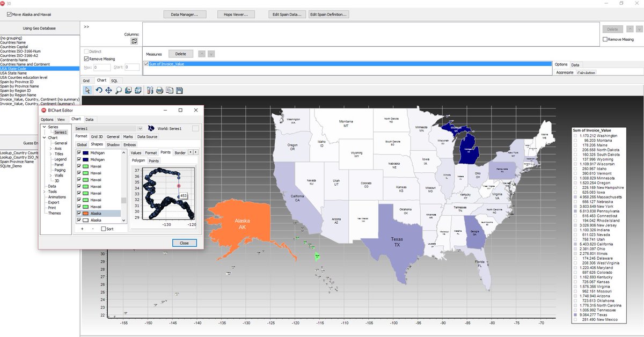644x337 pixels.
Task: Activate the move chart tool
Action: pyautogui.click(x=108, y=90)
